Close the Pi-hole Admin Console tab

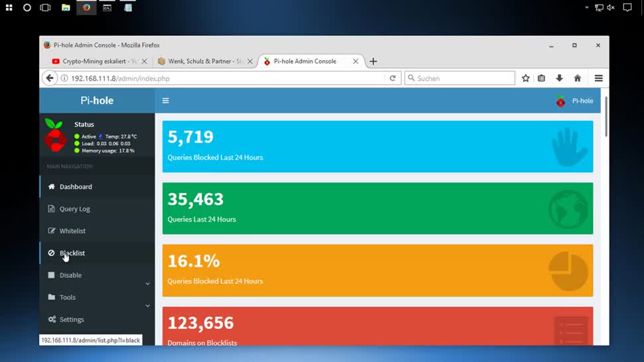pos(356,61)
